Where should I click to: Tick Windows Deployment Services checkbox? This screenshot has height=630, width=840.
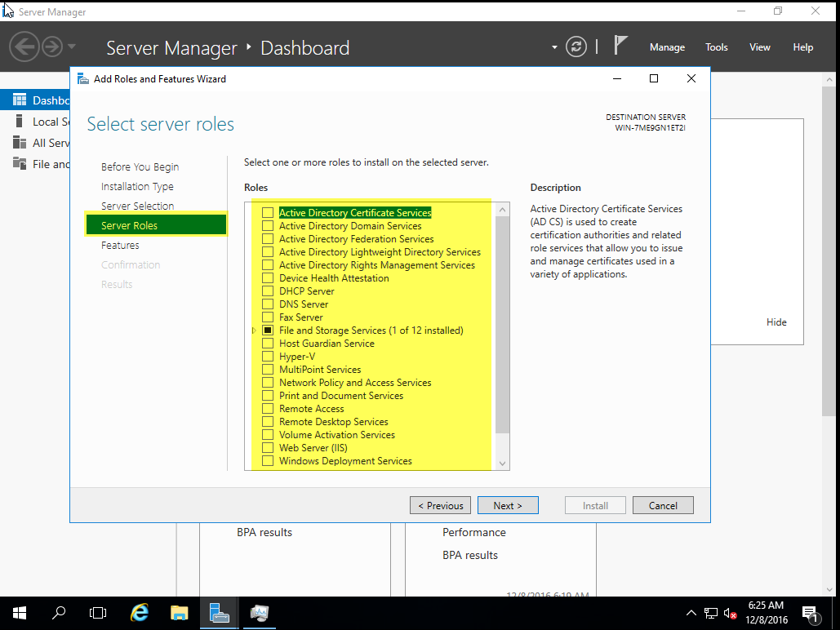tap(268, 461)
